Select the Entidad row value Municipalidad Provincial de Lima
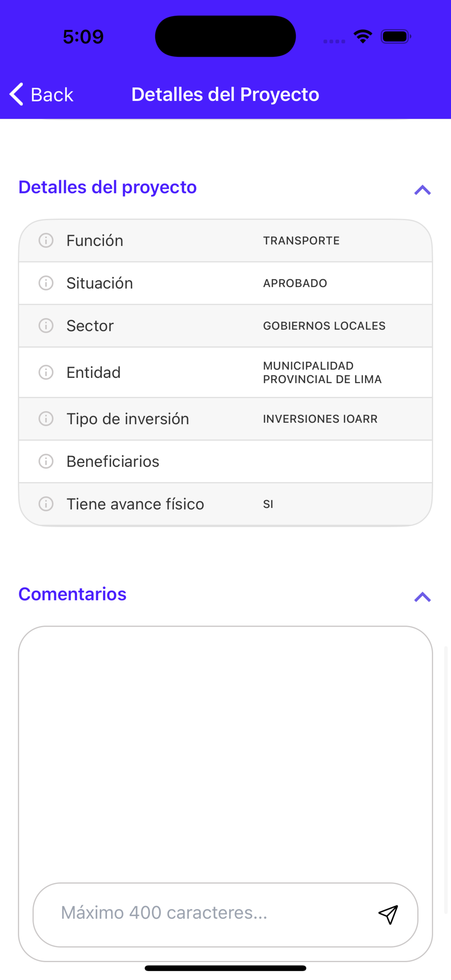 tap(322, 372)
